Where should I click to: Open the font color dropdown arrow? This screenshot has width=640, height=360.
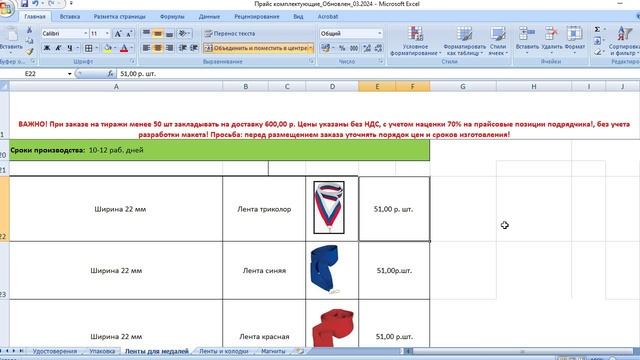coord(131,48)
